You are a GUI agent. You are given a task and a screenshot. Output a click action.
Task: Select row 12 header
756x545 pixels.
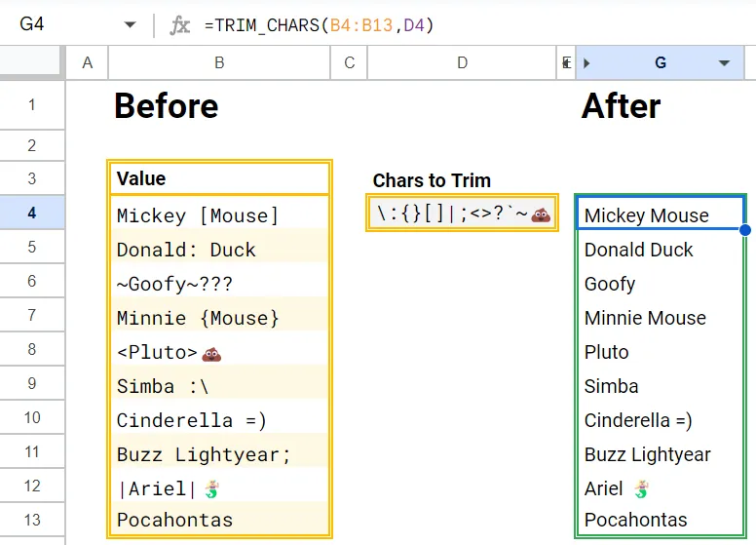click(32, 486)
